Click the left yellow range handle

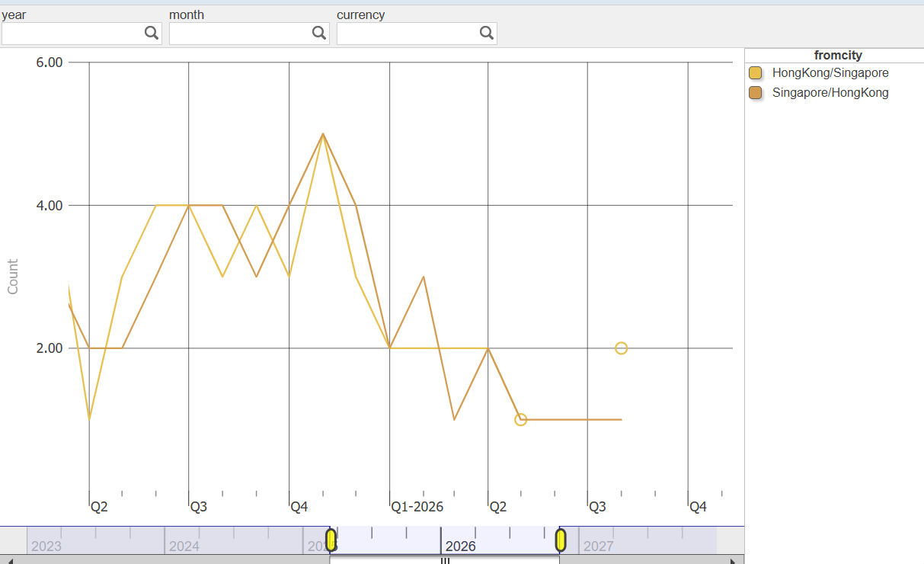[x=331, y=540]
